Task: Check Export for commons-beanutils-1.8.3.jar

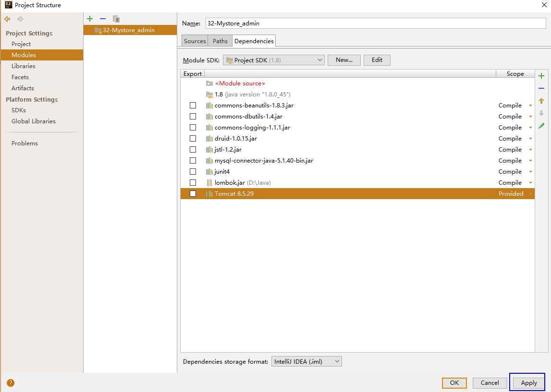Action: pos(193,105)
